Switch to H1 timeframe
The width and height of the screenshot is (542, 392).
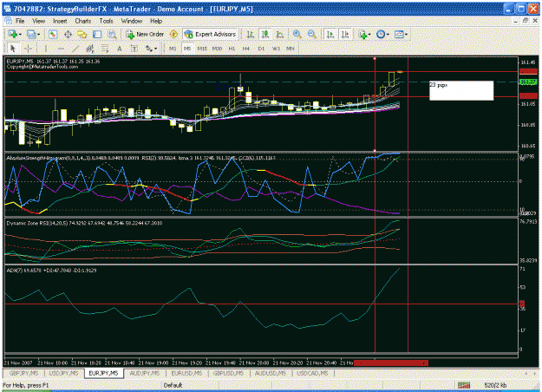click(232, 49)
